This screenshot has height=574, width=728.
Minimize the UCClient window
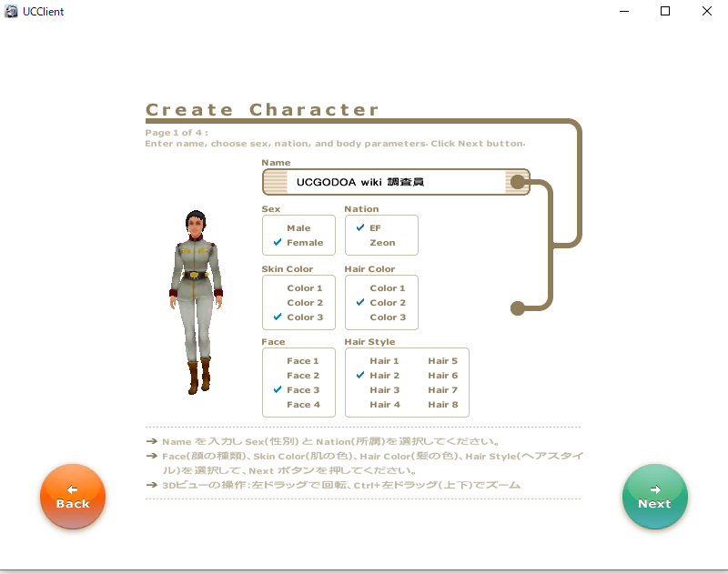(x=624, y=11)
